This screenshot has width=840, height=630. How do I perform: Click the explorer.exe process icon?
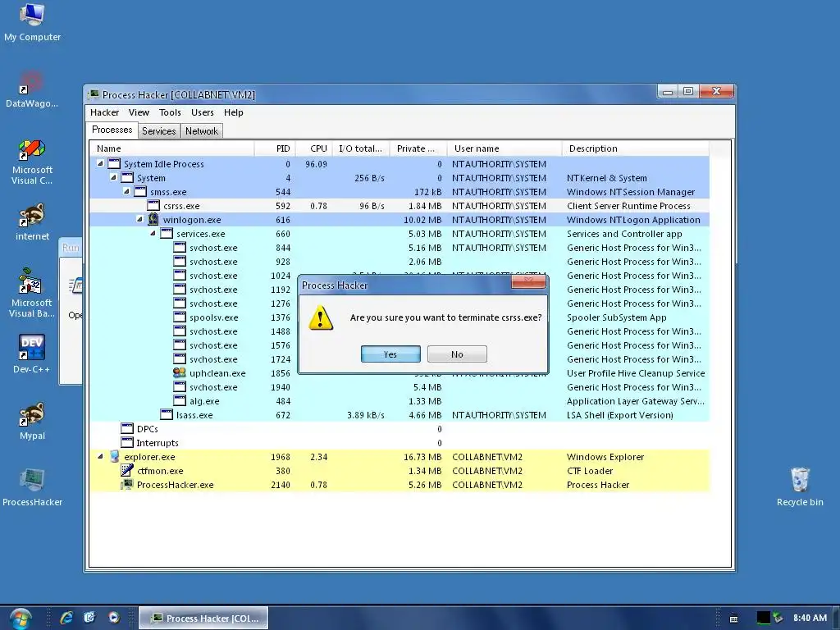pos(114,456)
